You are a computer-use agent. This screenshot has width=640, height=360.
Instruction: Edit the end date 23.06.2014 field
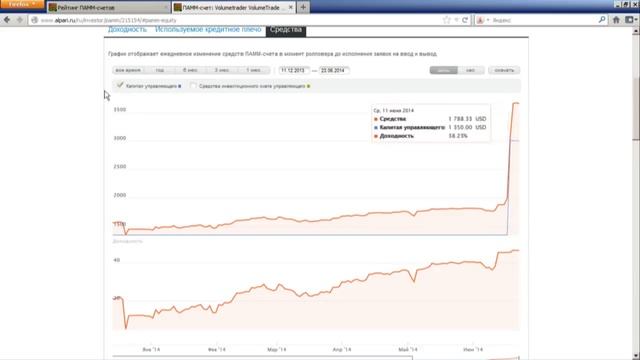click(334, 70)
